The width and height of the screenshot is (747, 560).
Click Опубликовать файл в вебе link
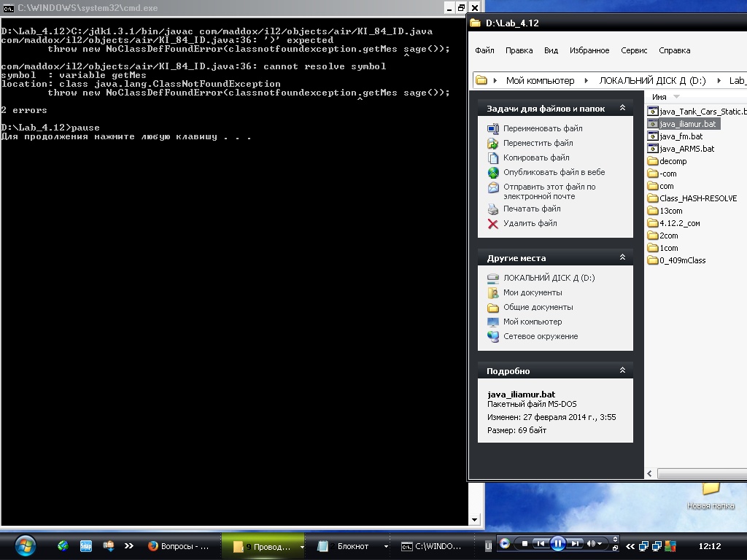pos(554,172)
